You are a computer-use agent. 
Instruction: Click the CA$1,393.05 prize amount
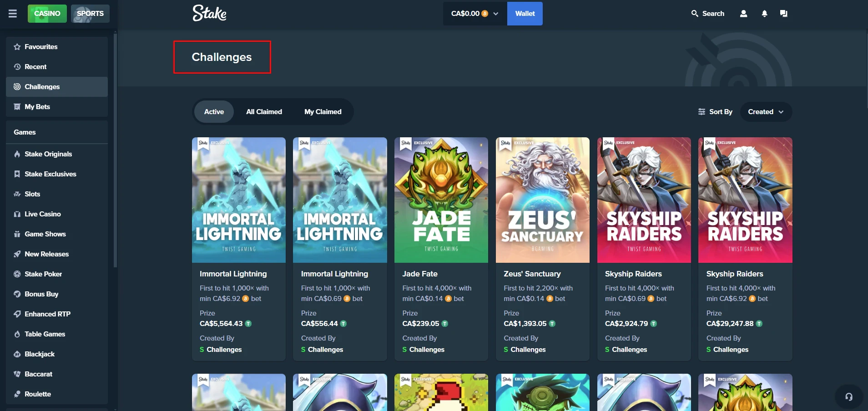(525, 324)
